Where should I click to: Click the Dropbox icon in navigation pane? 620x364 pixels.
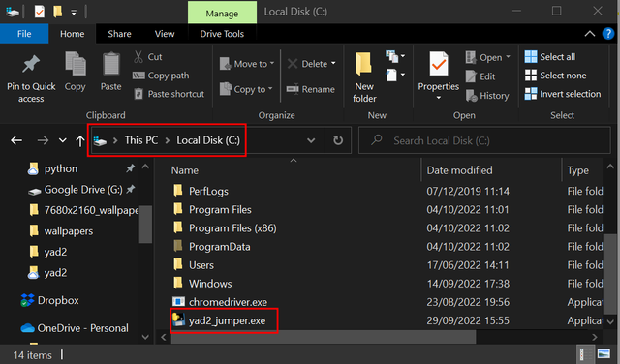(27, 300)
